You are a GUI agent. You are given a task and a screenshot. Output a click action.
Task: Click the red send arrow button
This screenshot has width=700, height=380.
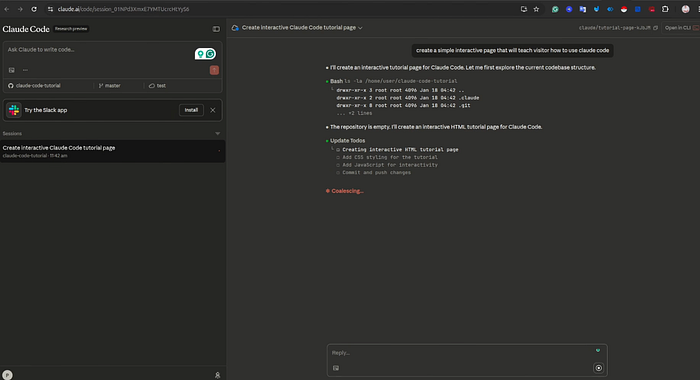point(214,70)
